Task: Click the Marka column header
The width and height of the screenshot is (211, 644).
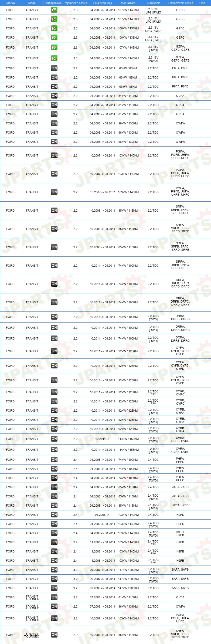Action: (x=11, y=3)
